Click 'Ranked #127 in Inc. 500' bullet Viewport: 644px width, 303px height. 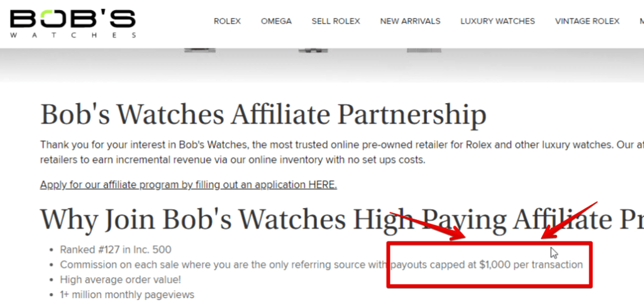(x=116, y=250)
